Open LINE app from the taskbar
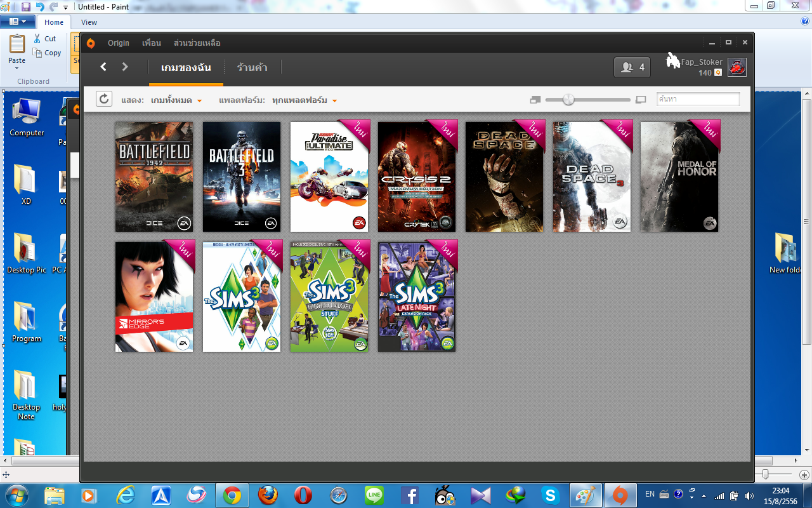The height and width of the screenshot is (508, 812). coord(374,495)
